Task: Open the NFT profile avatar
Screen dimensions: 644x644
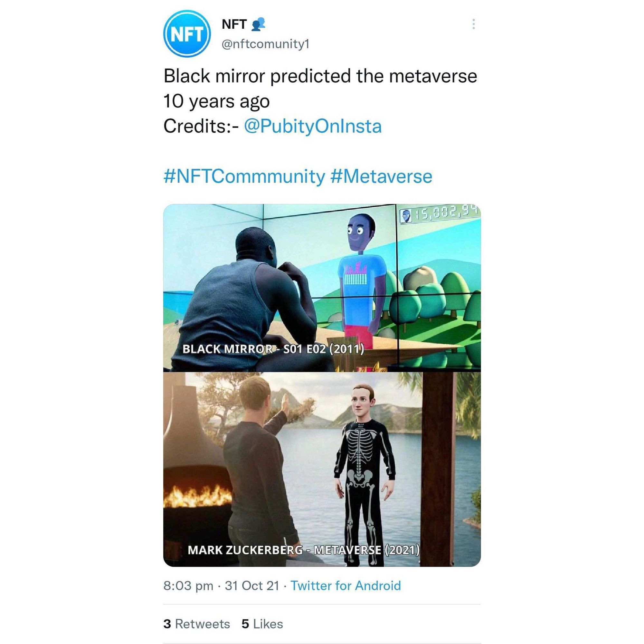Action: (x=187, y=34)
